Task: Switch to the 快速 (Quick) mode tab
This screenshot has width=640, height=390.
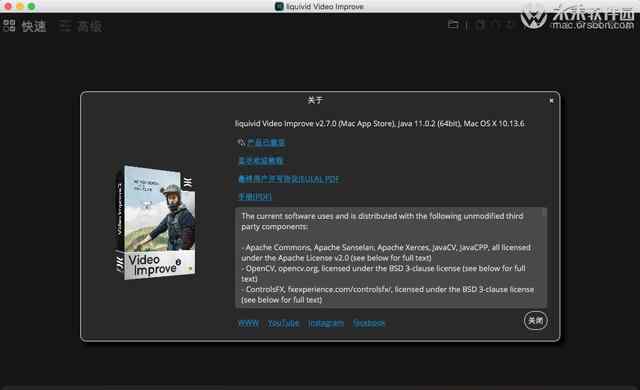Action: (34, 26)
